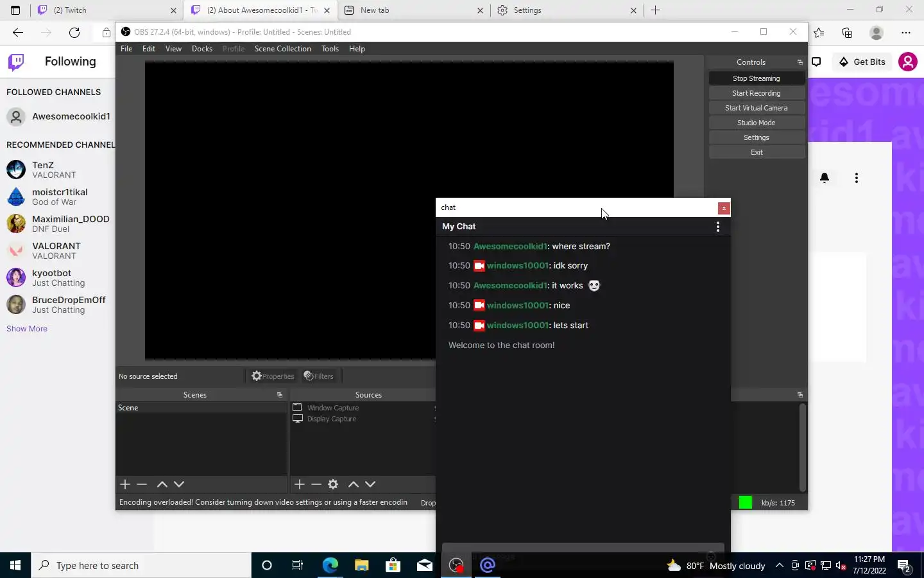Image resolution: width=924 pixels, height=578 pixels.
Task: Open OBS Docks menu
Action: 202,49
